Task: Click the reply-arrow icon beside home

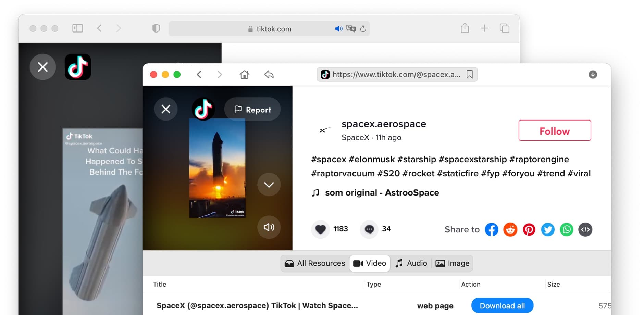Action: coord(269,74)
